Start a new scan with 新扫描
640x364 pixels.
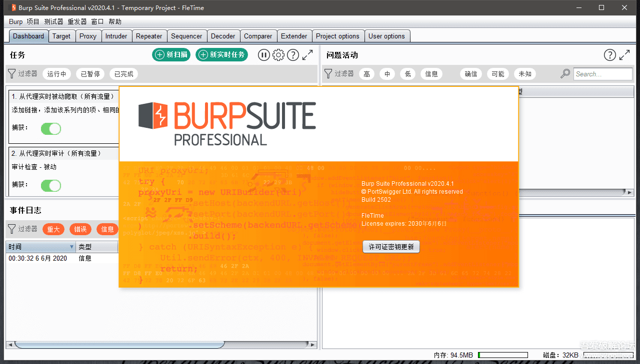pyautogui.click(x=171, y=55)
